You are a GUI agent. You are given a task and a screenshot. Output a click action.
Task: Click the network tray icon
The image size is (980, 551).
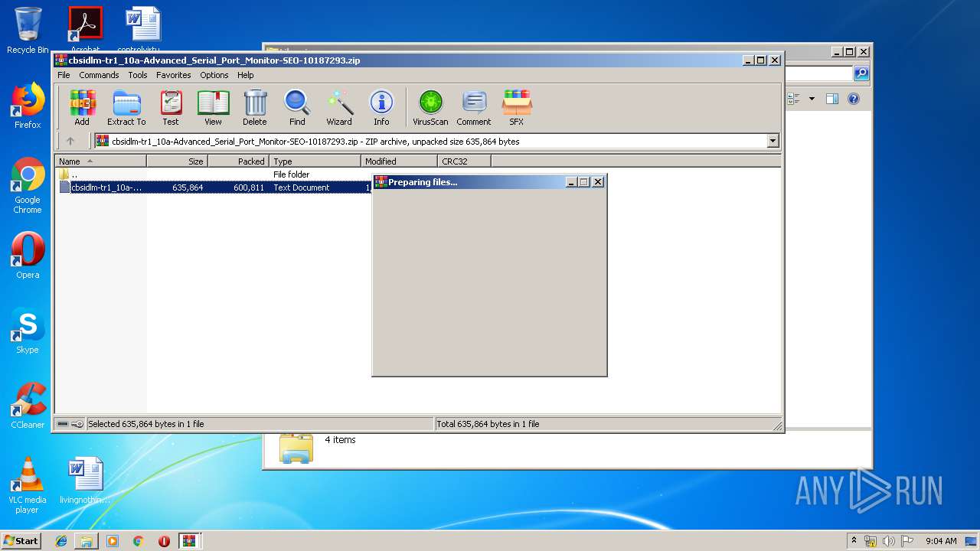click(x=871, y=541)
